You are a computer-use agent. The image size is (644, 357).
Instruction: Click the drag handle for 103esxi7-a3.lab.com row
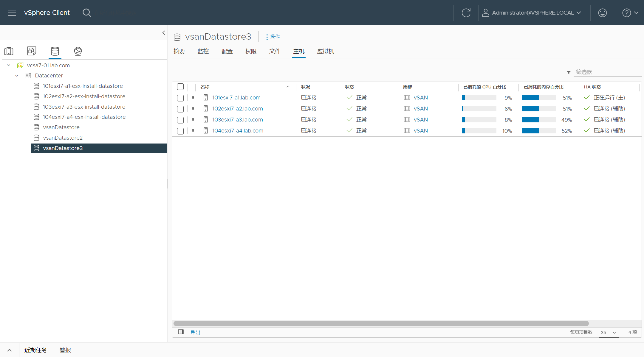coord(193,120)
